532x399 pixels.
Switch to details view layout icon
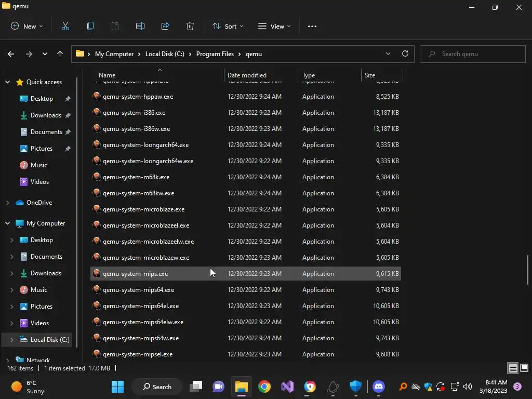click(x=513, y=368)
